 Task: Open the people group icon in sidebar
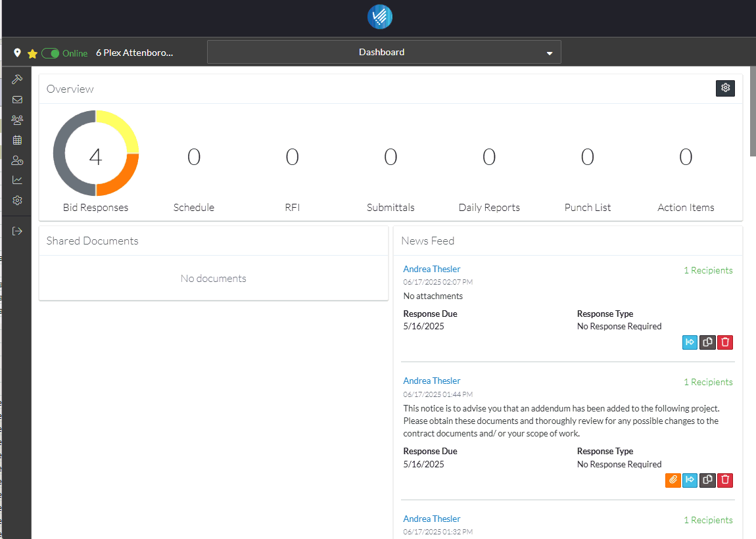pos(17,120)
